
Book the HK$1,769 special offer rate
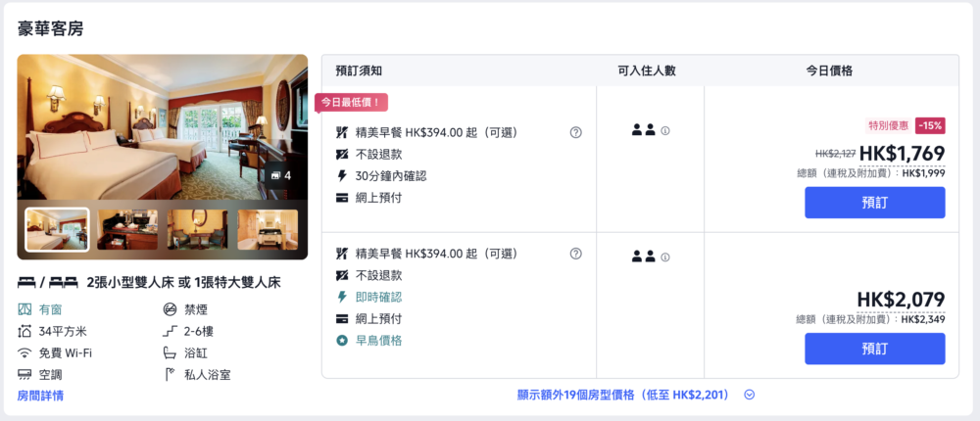(x=874, y=203)
